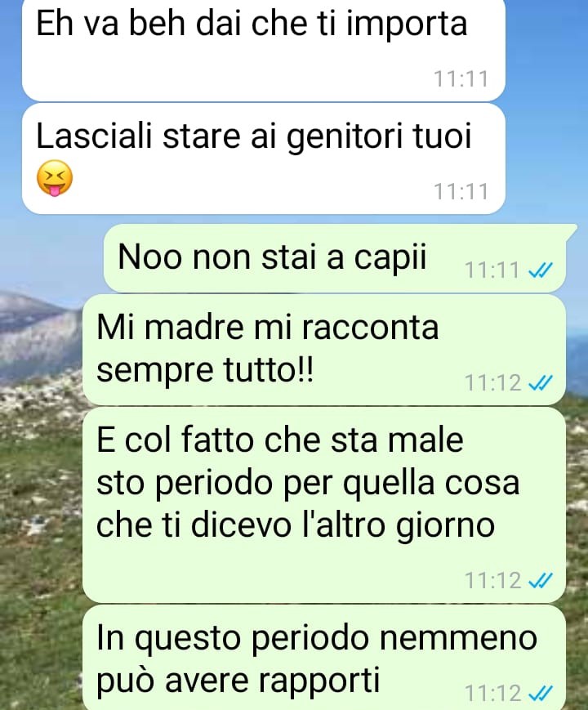Tap 11:11 timestamp on 'Noo non stai a capii'
This screenshot has width=588, height=710.
[x=492, y=270]
